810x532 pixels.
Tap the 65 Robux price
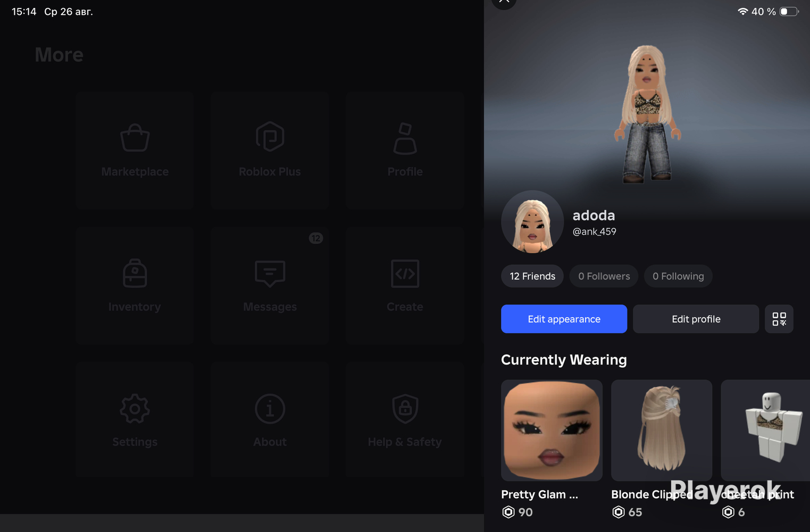pyautogui.click(x=636, y=512)
